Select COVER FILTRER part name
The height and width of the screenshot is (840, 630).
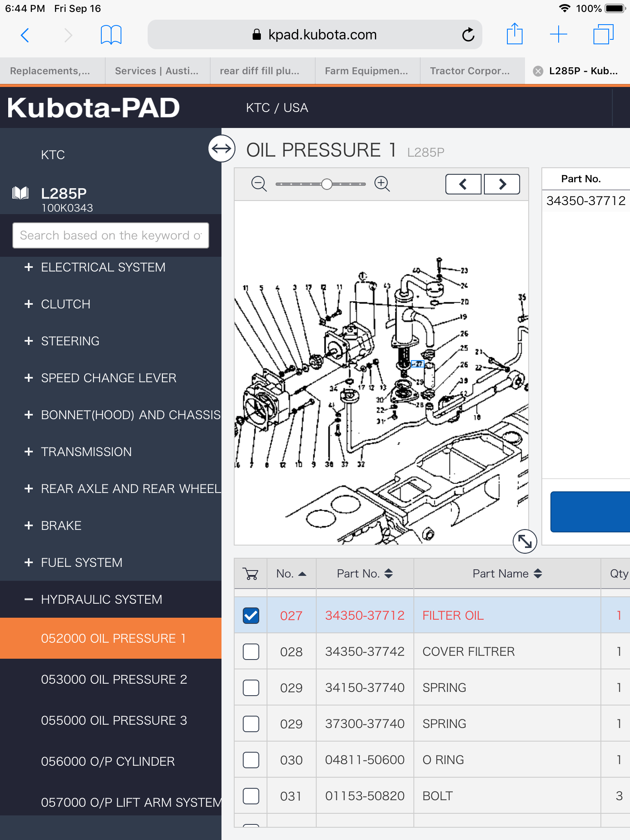click(468, 651)
